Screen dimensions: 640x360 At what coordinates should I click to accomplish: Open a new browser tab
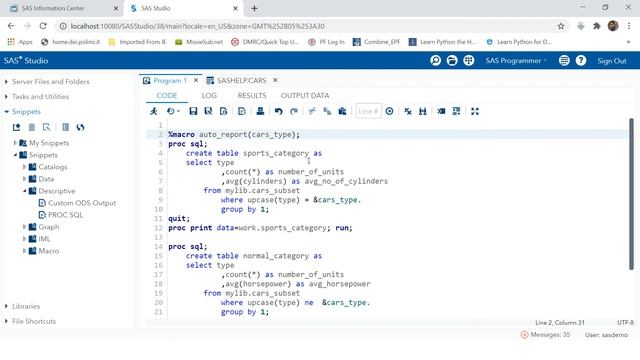254,8
